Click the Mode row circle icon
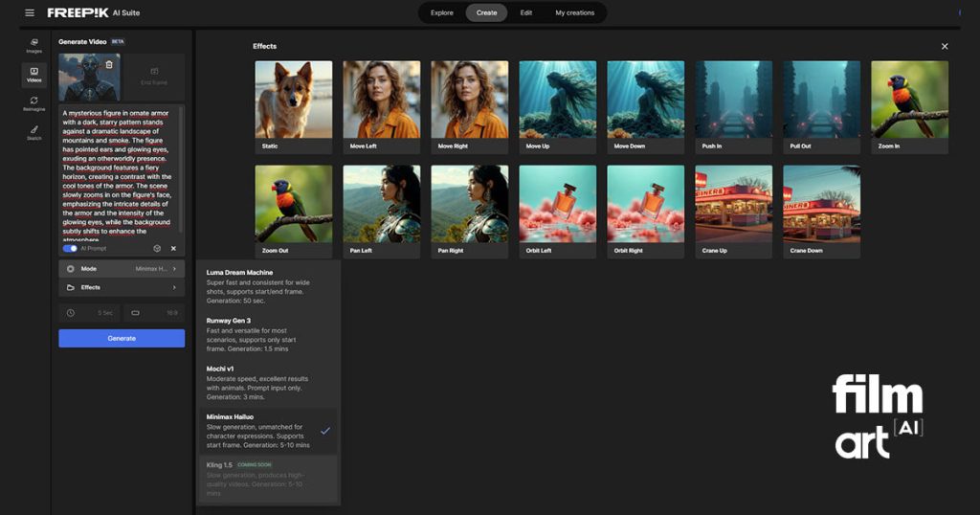The height and width of the screenshot is (515, 980). point(71,269)
